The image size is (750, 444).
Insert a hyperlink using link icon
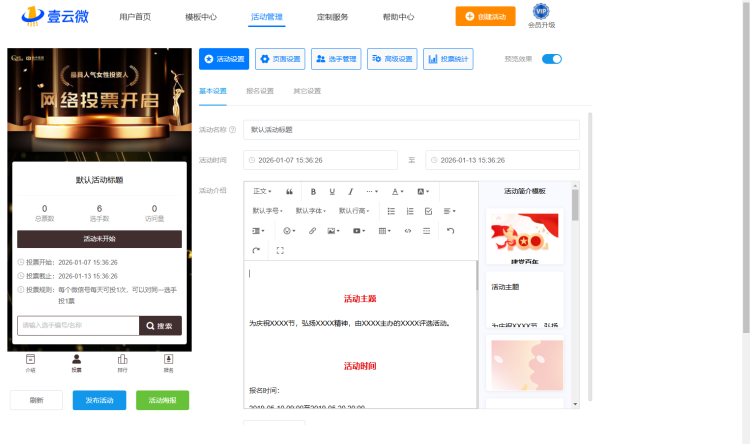point(312,231)
